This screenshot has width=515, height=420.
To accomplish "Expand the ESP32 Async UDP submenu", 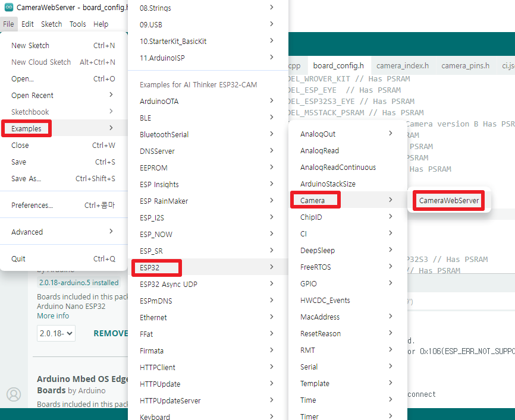I will tap(208, 284).
